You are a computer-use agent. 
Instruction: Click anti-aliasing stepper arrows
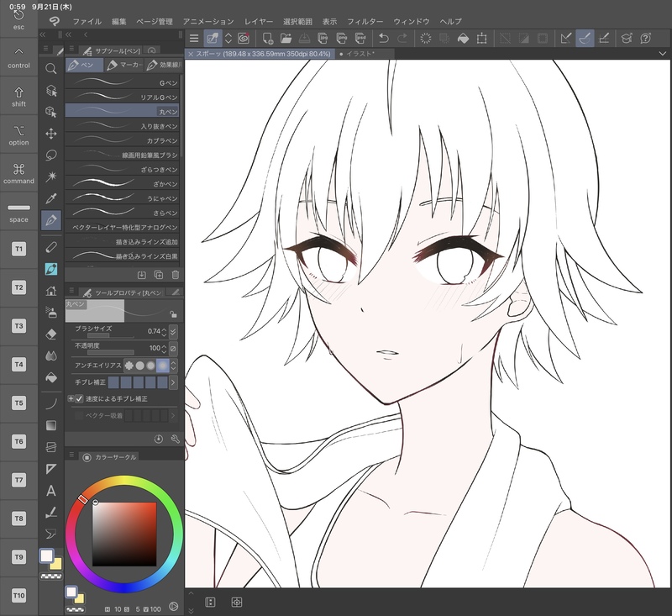coord(174,366)
